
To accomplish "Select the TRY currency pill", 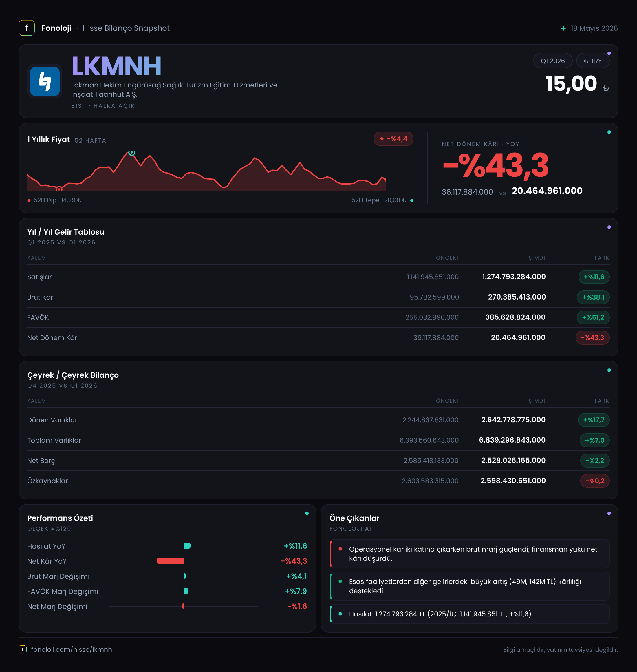I will click(x=592, y=61).
